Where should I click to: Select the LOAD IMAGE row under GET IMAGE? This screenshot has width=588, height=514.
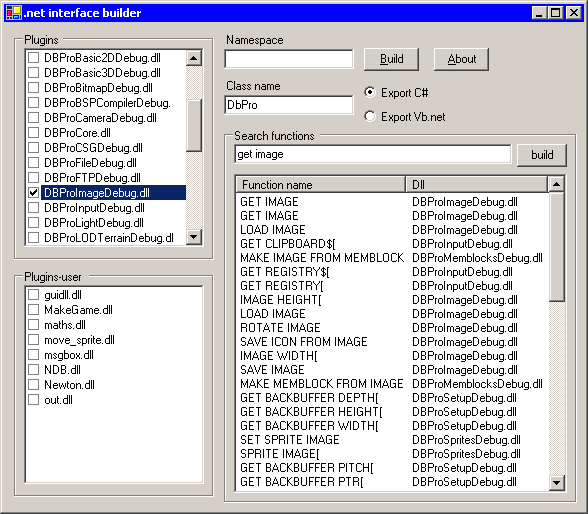point(393,229)
